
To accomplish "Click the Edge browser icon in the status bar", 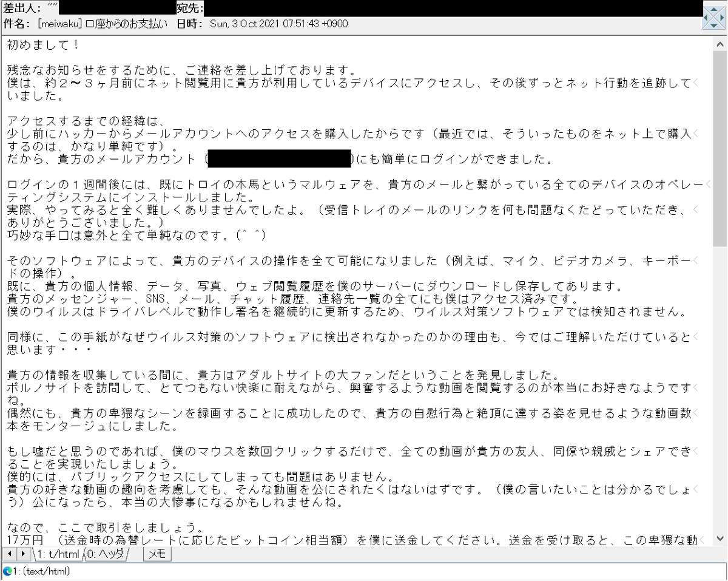I will 7,571.
